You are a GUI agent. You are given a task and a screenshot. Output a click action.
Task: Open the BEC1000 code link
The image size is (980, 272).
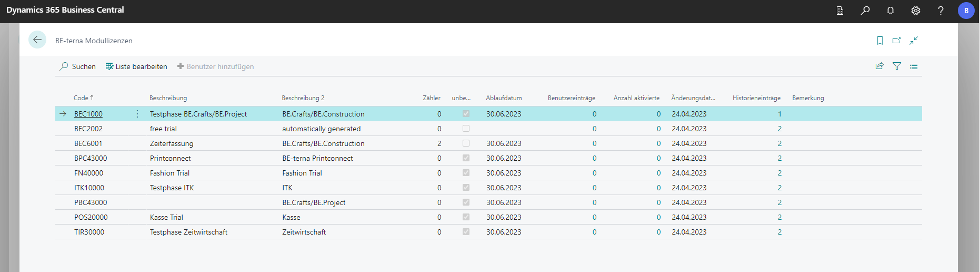click(x=88, y=114)
